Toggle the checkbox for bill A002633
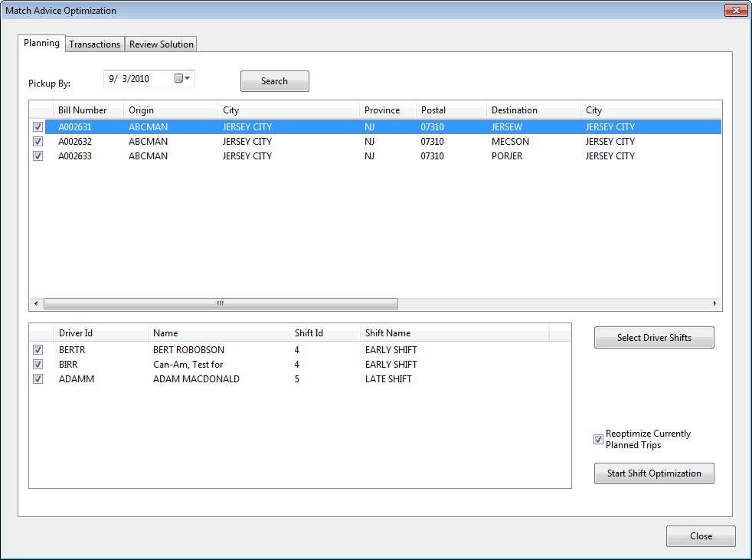 coord(38,156)
